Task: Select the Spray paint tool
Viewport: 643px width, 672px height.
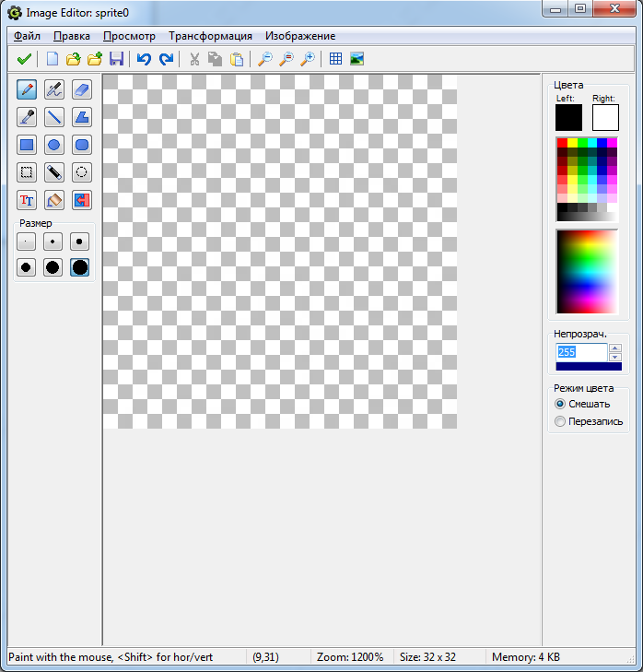Action: point(54,89)
